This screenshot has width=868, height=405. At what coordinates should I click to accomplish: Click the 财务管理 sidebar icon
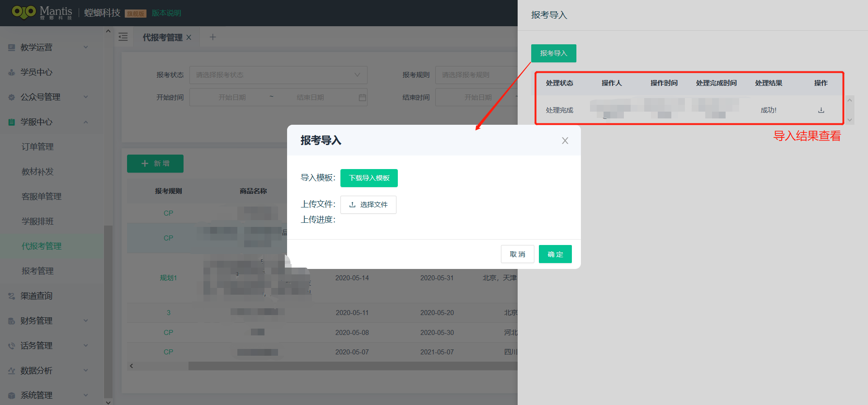[x=12, y=321]
